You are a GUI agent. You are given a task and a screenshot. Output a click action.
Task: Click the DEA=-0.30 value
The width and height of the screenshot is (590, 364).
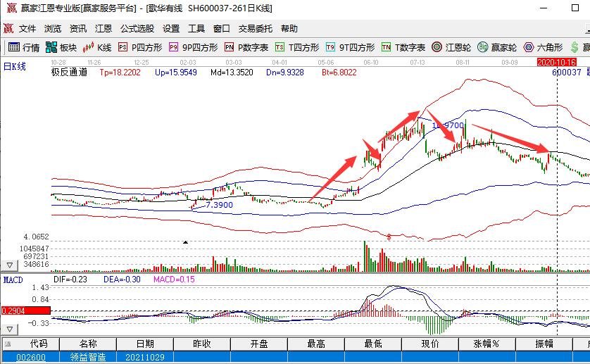pyautogui.click(x=122, y=280)
